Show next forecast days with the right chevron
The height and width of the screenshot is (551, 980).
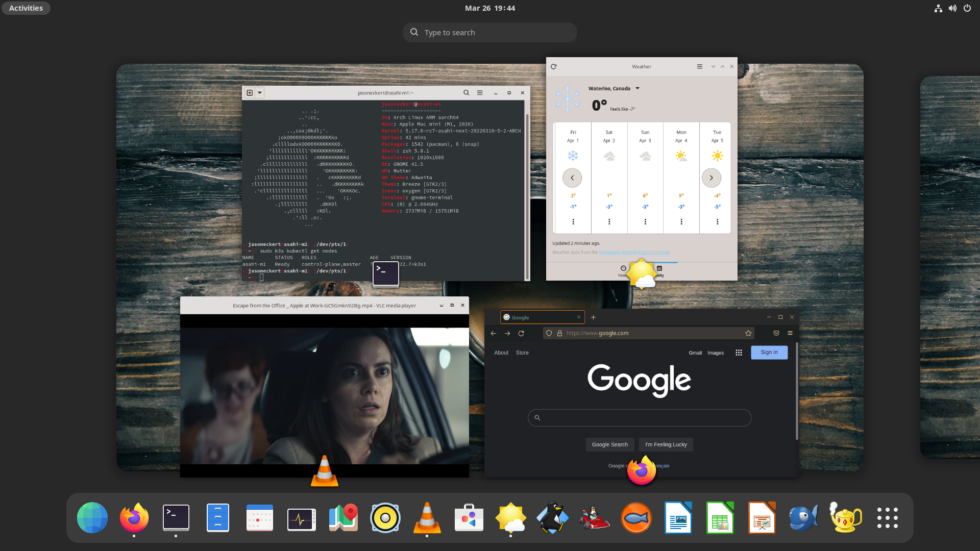pos(712,178)
